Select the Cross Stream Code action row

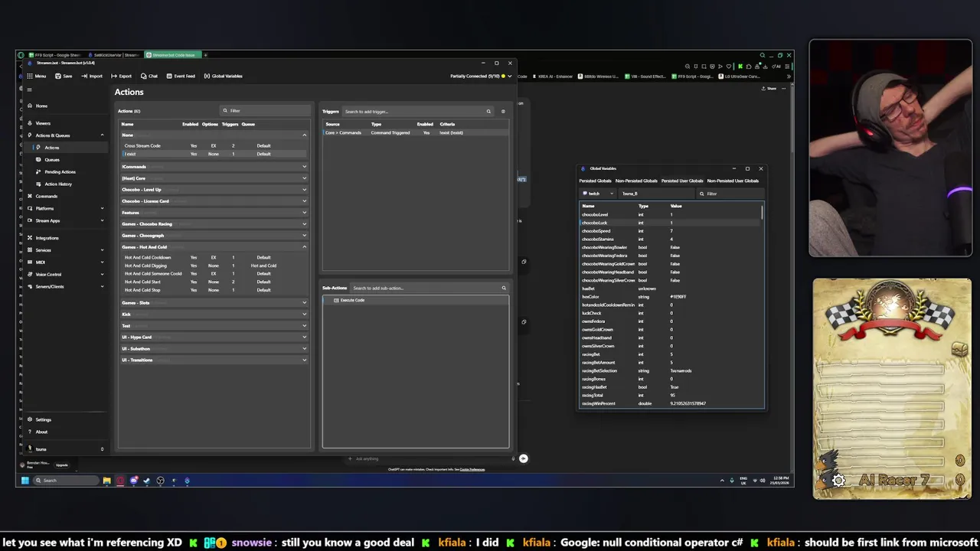pyautogui.click(x=214, y=145)
